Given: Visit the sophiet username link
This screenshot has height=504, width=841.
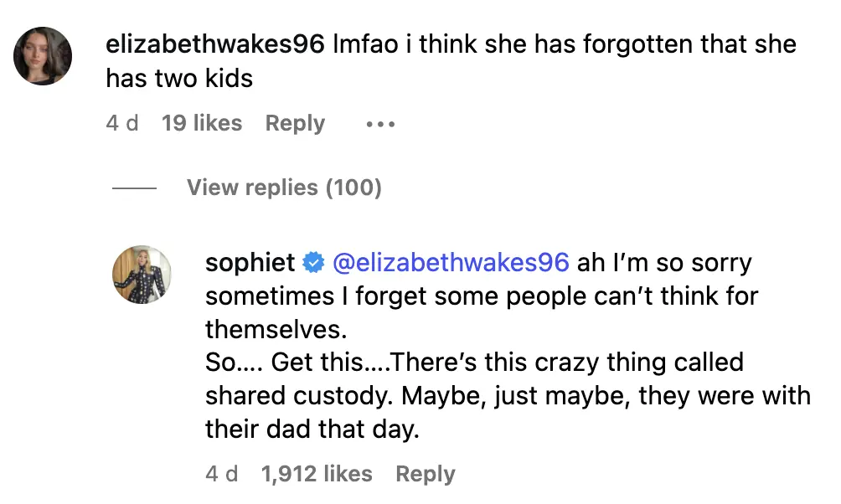Looking at the screenshot, I should tap(250, 263).
